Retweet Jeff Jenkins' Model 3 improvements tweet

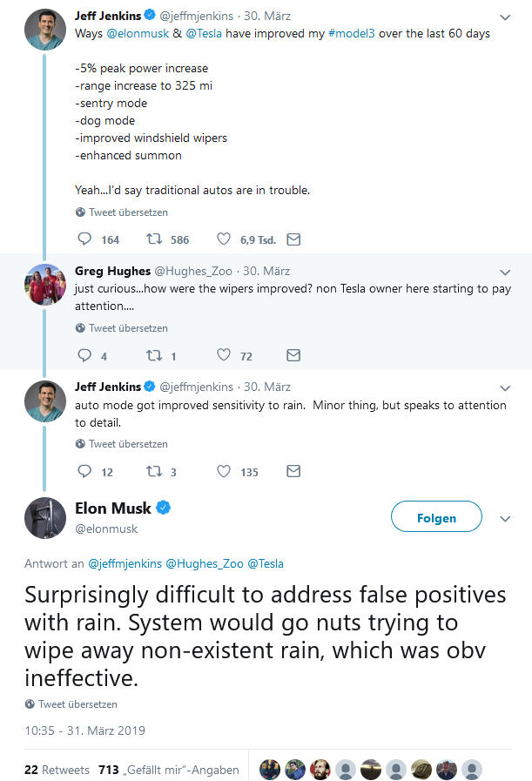pos(155,239)
